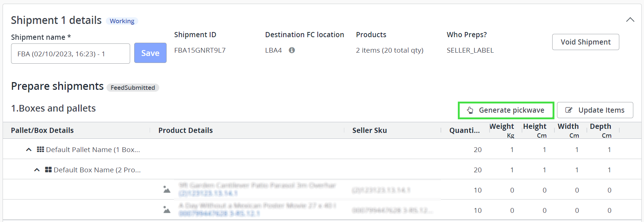Collapse the Default Box Name row
Image resolution: width=644 pixels, height=222 pixels.
point(37,170)
